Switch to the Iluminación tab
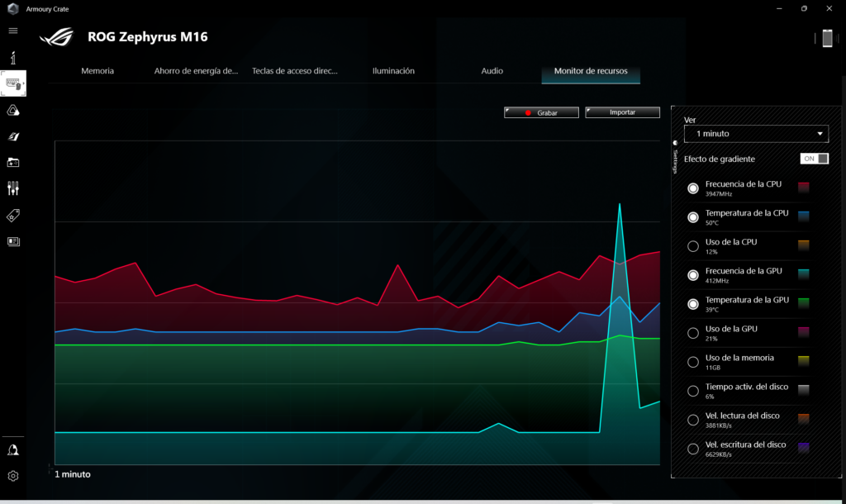Viewport: 846px width, 504px height. point(393,71)
